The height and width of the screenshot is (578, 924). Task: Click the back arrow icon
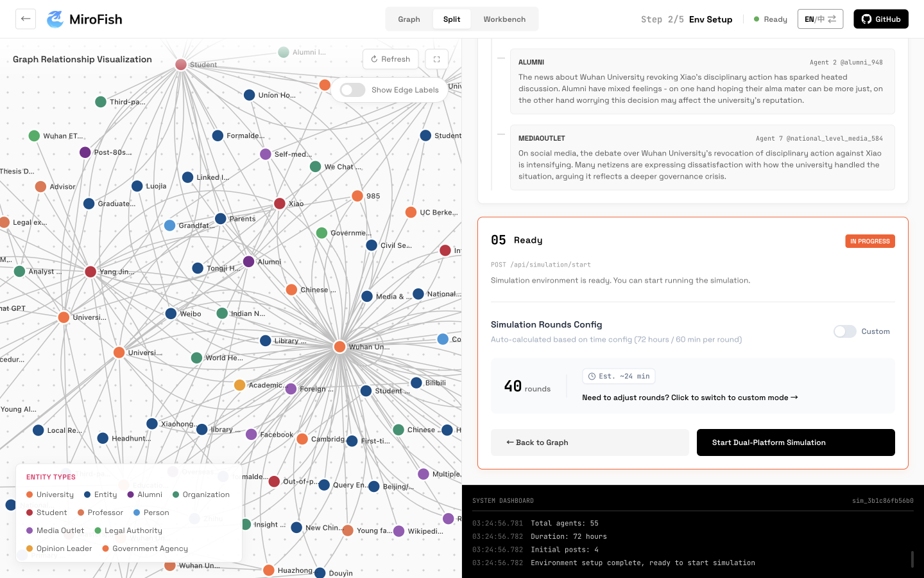pos(26,19)
